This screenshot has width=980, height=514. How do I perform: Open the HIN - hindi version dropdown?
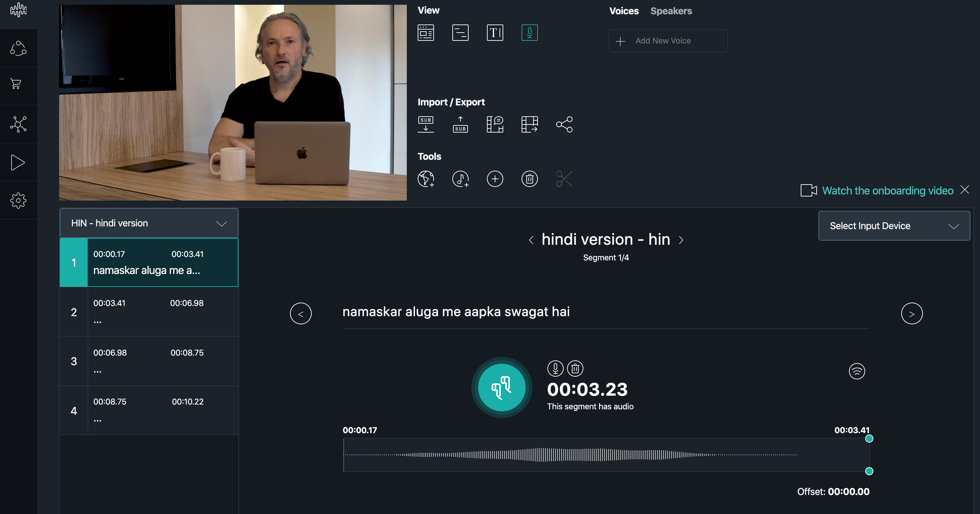pyautogui.click(x=149, y=223)
